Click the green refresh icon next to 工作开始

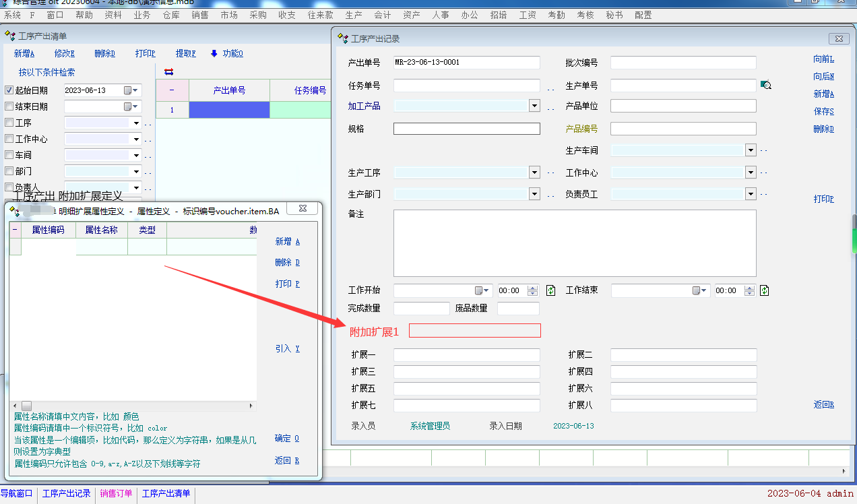[550, 290]
